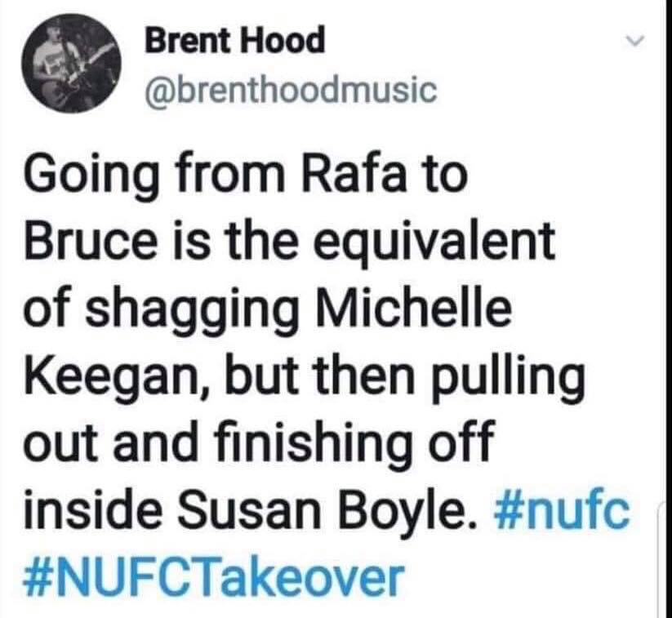Open the #nufc hashtag
Viewport: 672px width, 618px height.
click(563, 509)
